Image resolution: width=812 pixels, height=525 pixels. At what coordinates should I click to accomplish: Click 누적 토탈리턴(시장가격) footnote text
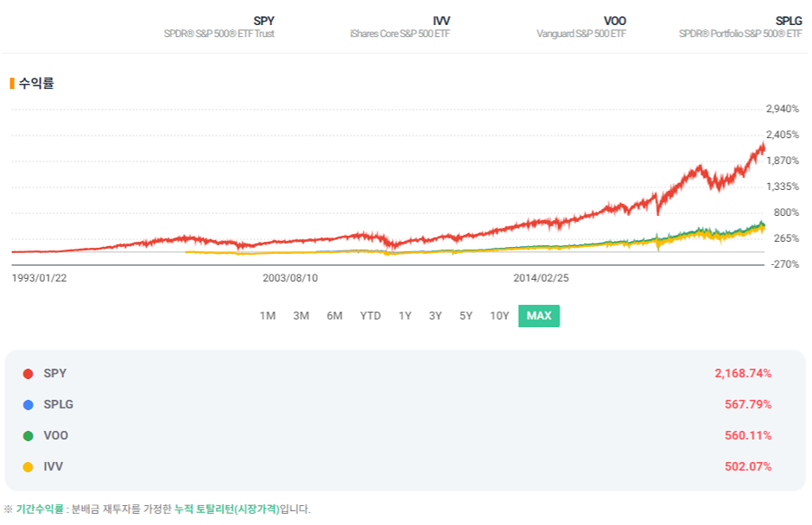pyautogui.click(x=227, y=509)
